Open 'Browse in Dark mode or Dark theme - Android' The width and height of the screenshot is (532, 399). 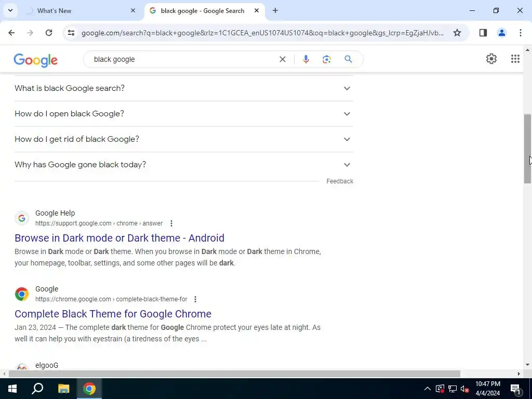(119, 238)
